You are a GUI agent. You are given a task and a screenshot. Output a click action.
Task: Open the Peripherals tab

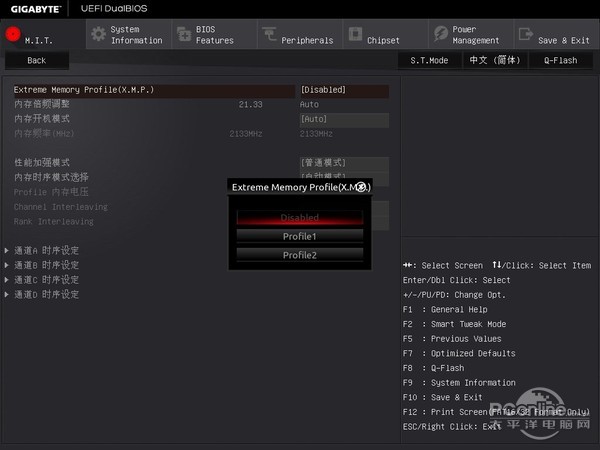click(300, 34)
